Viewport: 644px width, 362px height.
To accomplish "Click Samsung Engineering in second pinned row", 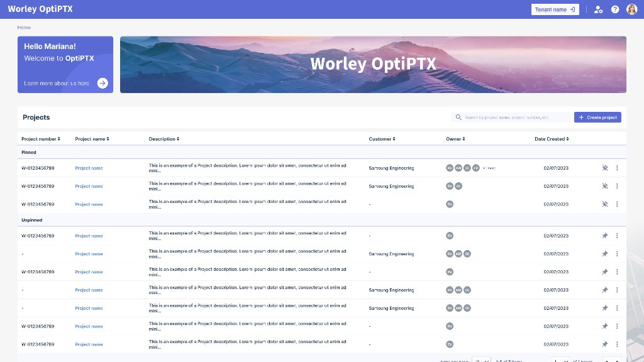I will [x=391, y=186].
